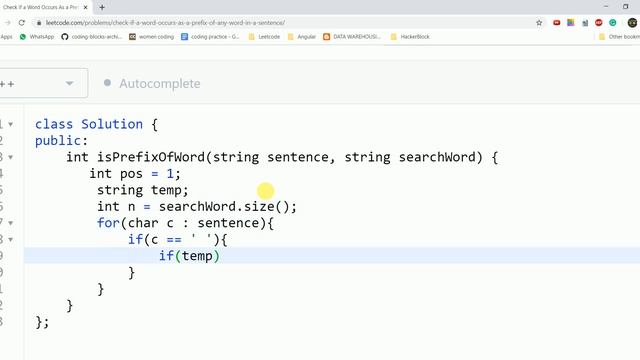The image size is (640, 360).
Task: Click the forward navigation arrow
Action: 7,23
